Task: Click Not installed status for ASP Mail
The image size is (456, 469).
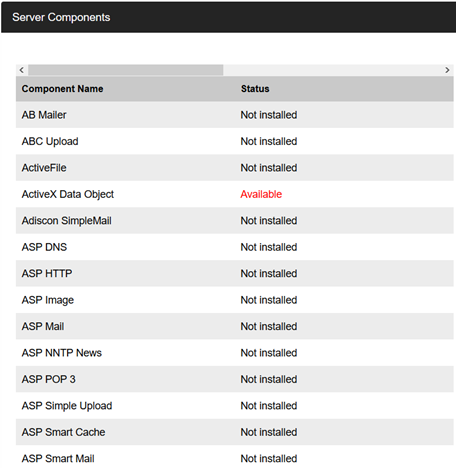Action: 269,326
